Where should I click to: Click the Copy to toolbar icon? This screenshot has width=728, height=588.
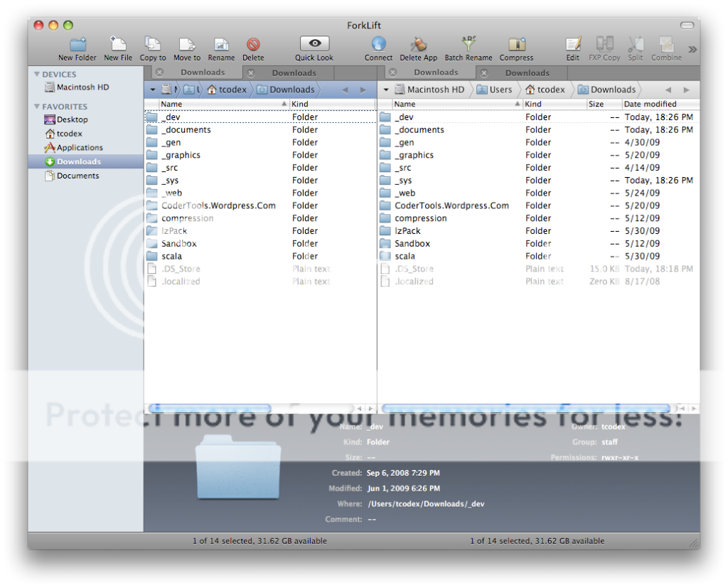point(153,44)
